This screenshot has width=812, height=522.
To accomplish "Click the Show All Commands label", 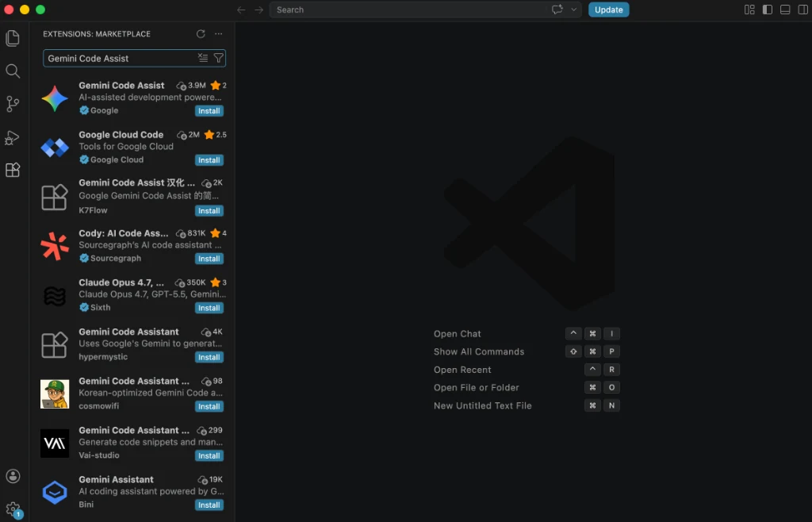I will [x=479, y=351].
